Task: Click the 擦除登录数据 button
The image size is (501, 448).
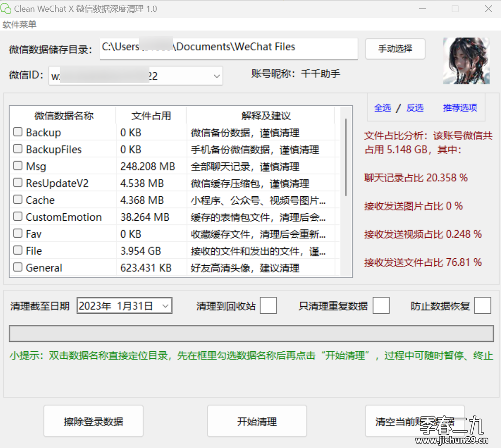Action: coord(94,422)
